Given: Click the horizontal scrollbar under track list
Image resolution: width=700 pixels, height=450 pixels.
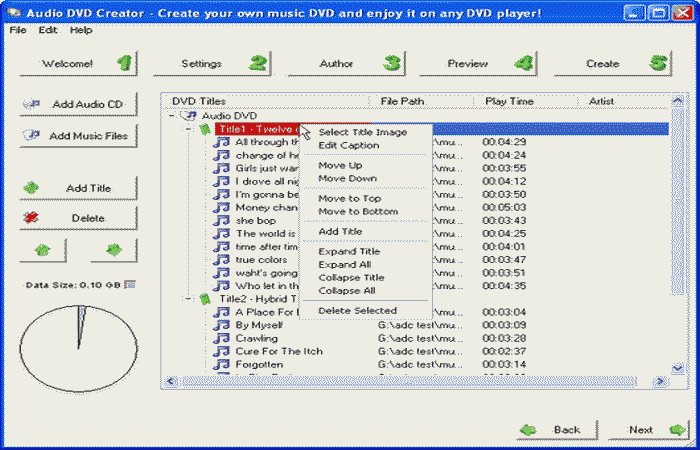Looking at the screenshot, I should 420,381.
